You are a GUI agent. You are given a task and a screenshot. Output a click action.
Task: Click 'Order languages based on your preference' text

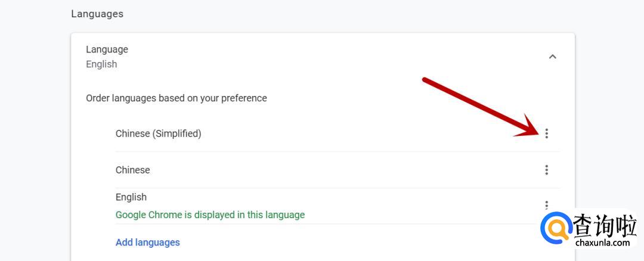coord(177,98)
